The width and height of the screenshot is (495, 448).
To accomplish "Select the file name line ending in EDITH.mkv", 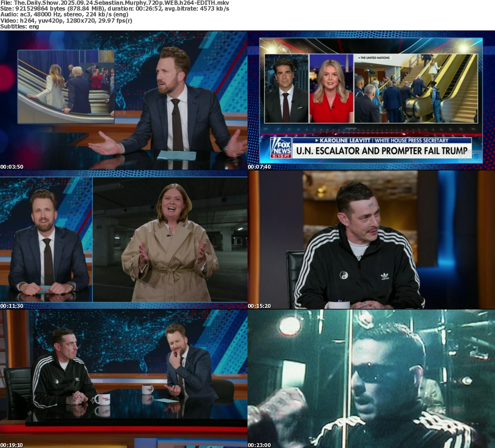I will tap(115, 3).
